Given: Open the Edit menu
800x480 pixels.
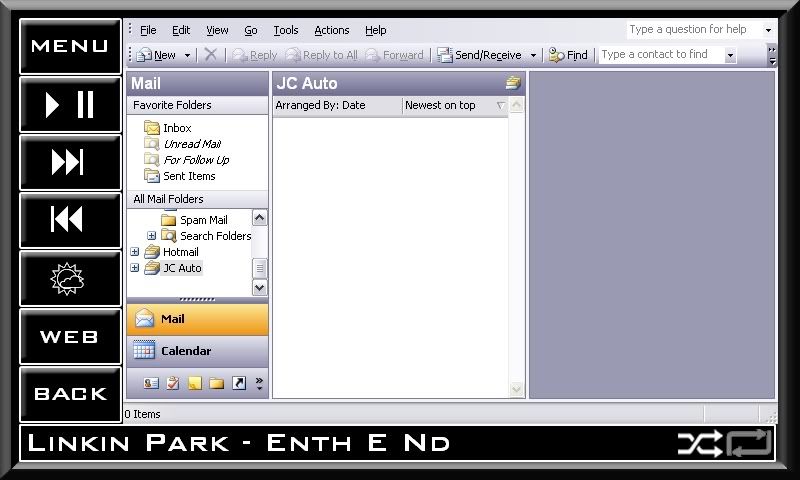Looking at the screenshot, I should pos(181,30).
